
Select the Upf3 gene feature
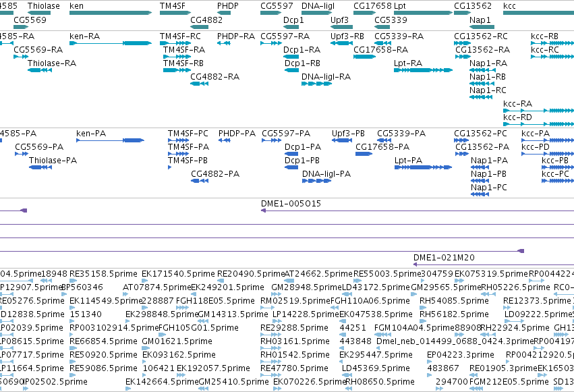tap(341, 27)
